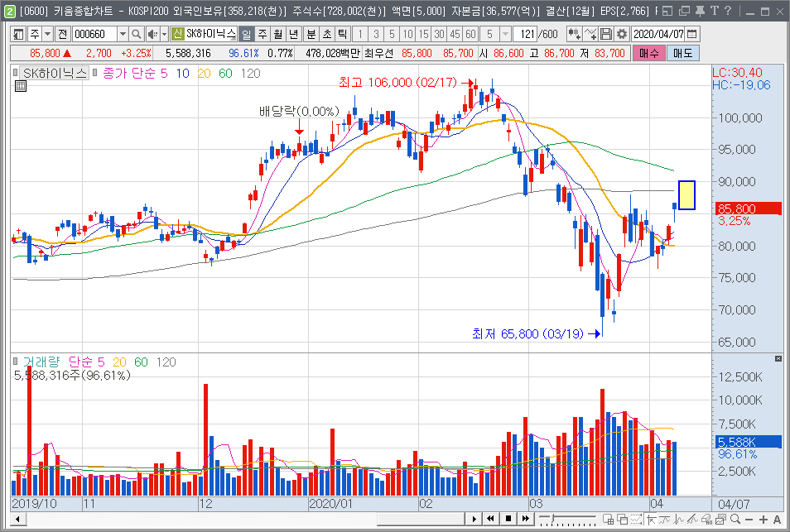Select second (초) chart period
This screenshot has width=790, height=532.
click(x=327, y=34)
